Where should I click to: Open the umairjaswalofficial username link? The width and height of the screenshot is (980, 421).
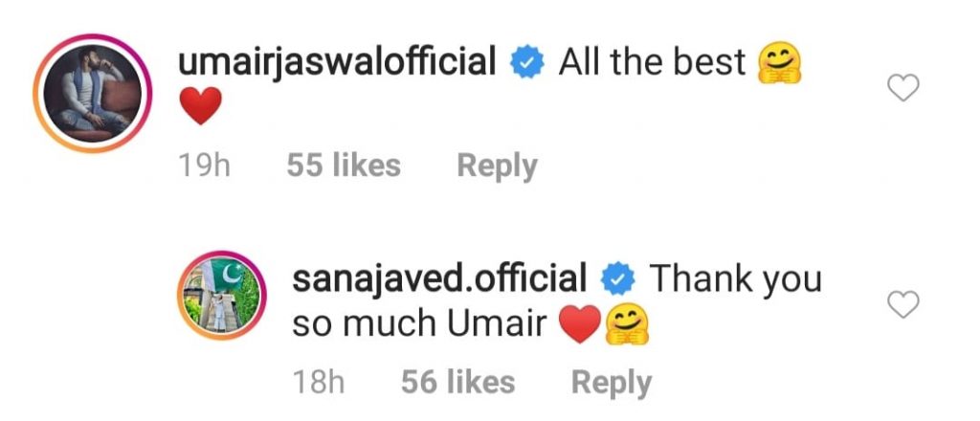337,63
